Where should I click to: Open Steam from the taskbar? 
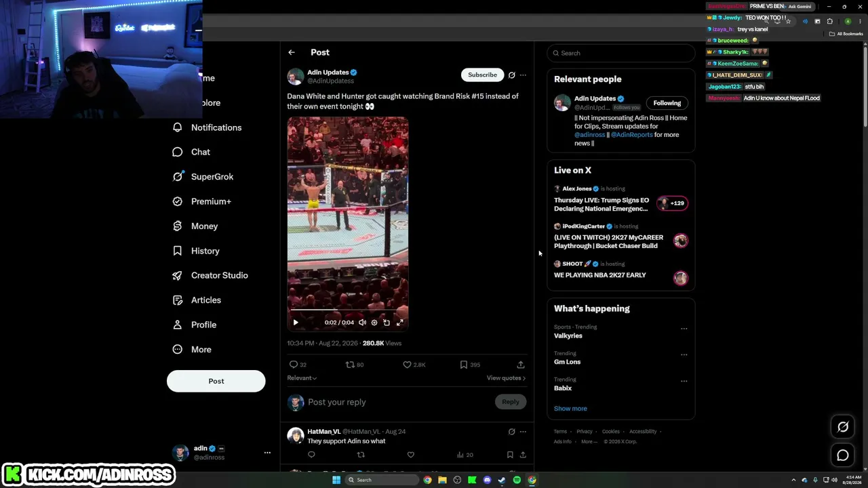(x=502, y=480)
